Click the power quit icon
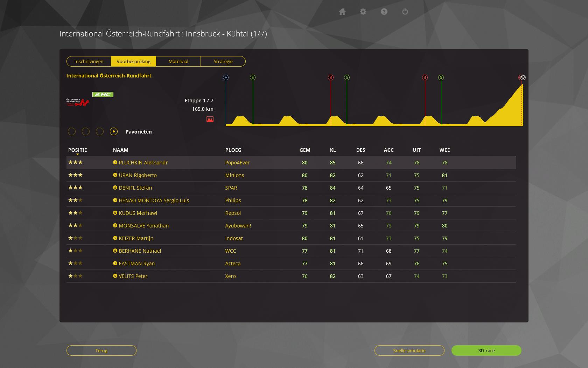The width and height of the screenshot is (588, 368). click(x=405, y=12)
